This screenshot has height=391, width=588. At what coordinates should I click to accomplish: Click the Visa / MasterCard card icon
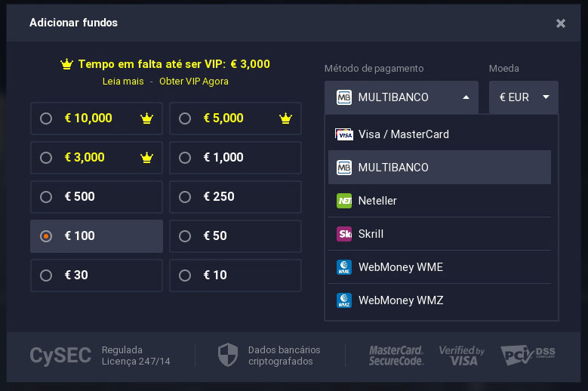pos(344,134)
